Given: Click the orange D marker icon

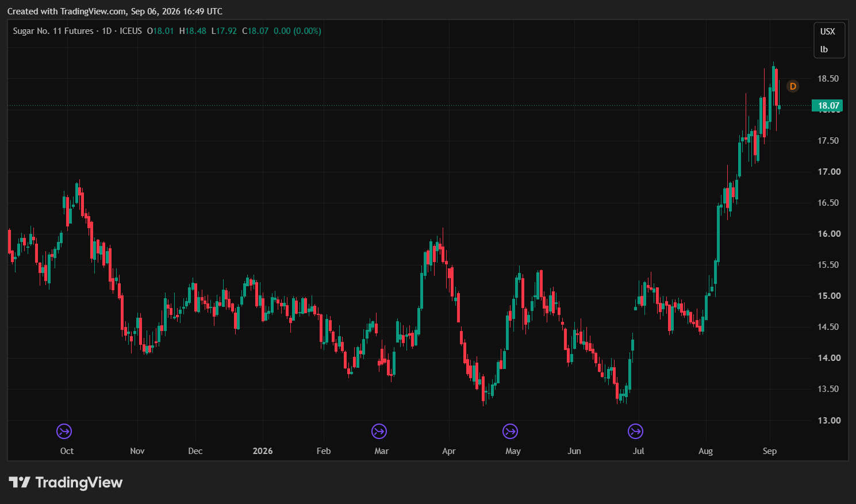Looking at the screenshot, I should coord(793,86).
